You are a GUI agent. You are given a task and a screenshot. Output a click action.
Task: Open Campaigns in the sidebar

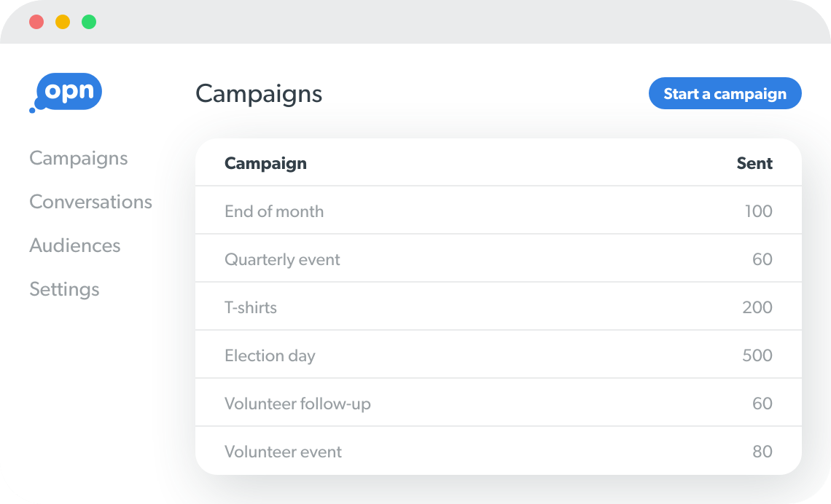pos(79,158)
